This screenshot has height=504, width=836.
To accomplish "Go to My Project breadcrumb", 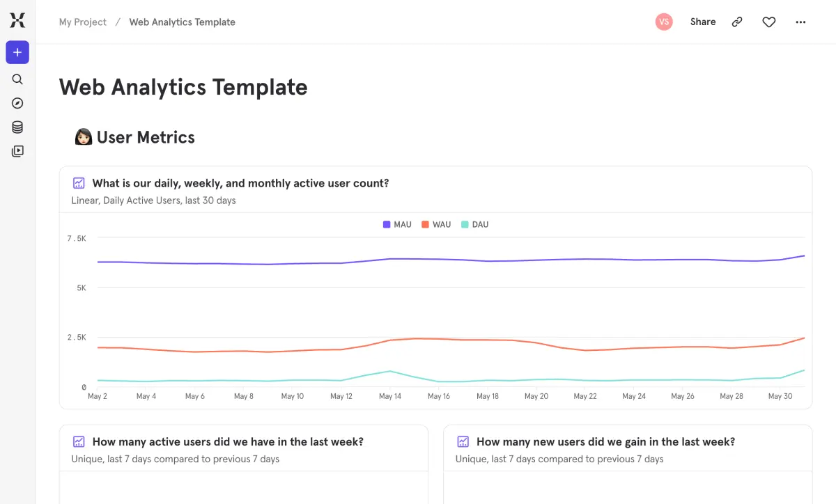I will [x=83, y=22].
